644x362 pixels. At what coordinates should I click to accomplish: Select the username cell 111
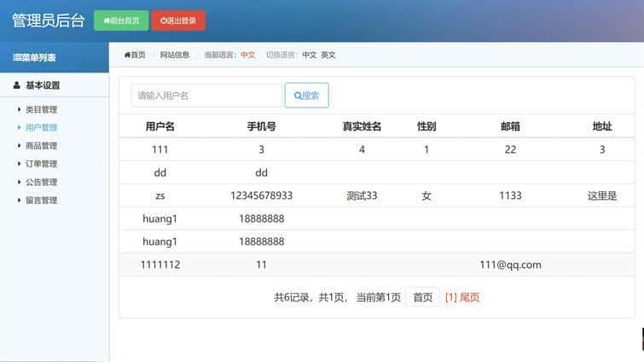[160, 149]
